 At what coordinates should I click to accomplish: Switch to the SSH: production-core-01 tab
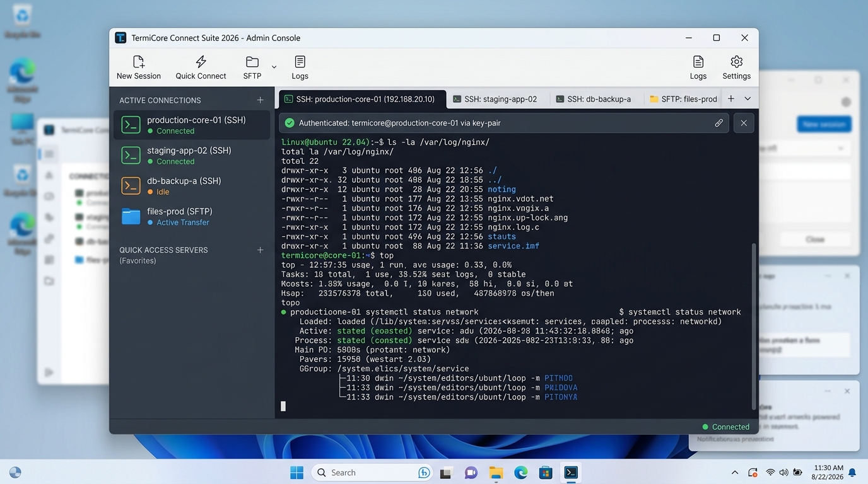coord(362,99)
